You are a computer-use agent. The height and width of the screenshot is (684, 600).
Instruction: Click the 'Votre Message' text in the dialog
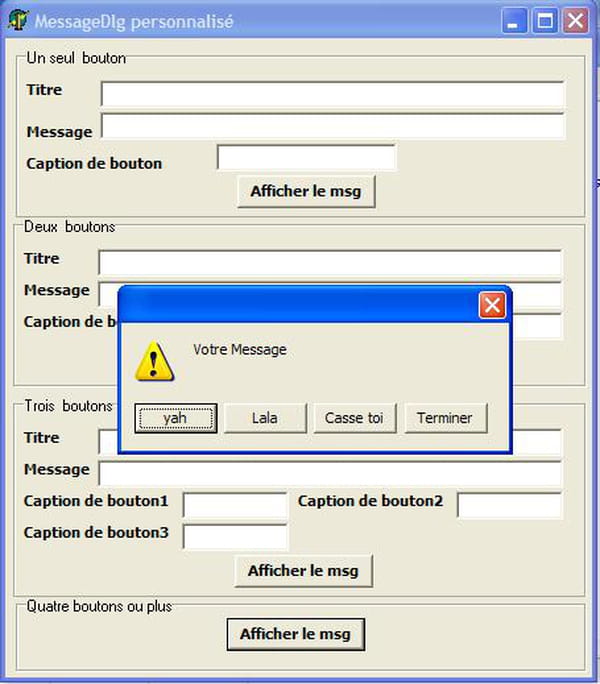click(x=240, y=349)
